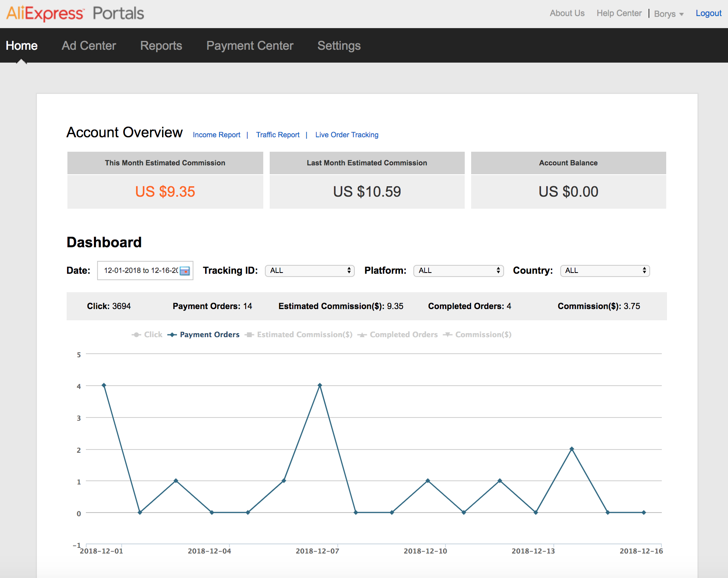Open the Traffic Report link

[278, 135]
